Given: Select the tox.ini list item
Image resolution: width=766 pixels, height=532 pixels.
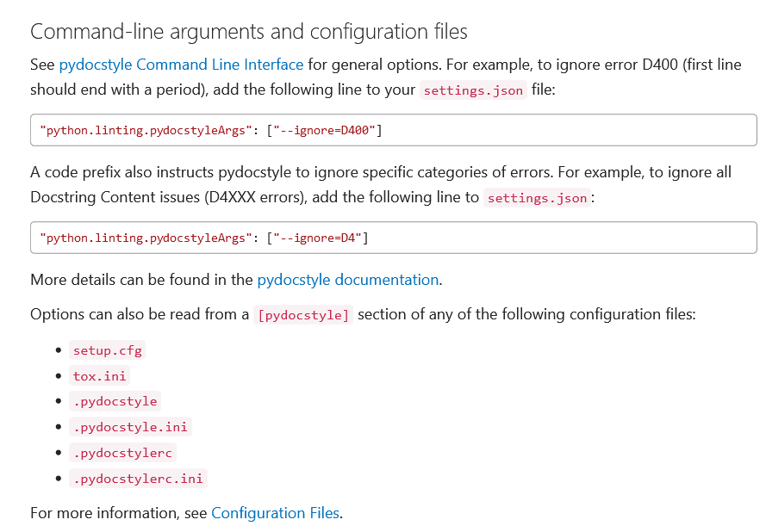Looking at the screenshot, I should [101, 376].
